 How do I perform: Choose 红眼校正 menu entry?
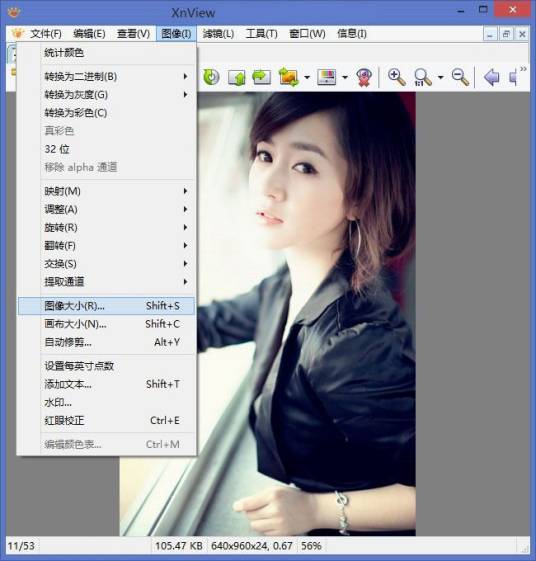[106, 421]
